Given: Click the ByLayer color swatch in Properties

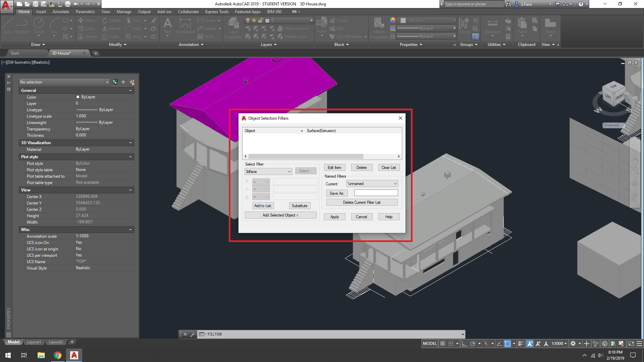Looking at the screenshot, I should point(78,97).
